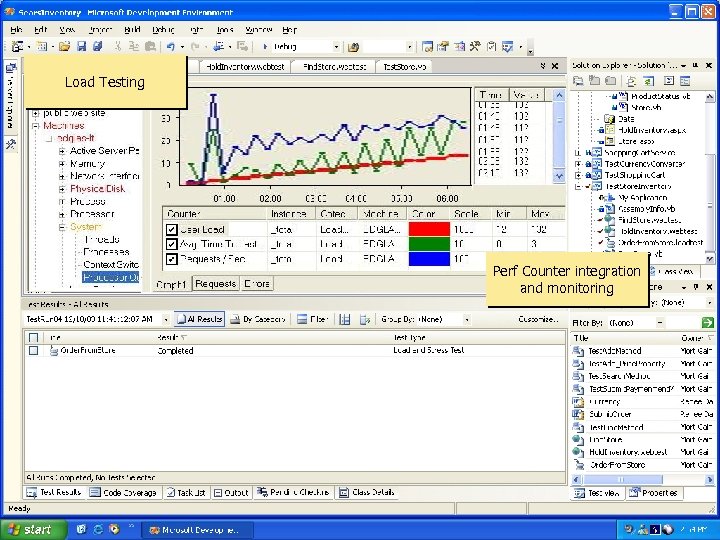This screenshot has width=720, height=540.
Task: Switch to the HoldInventory.webtest tab
Action: click(x=245, y=67)
